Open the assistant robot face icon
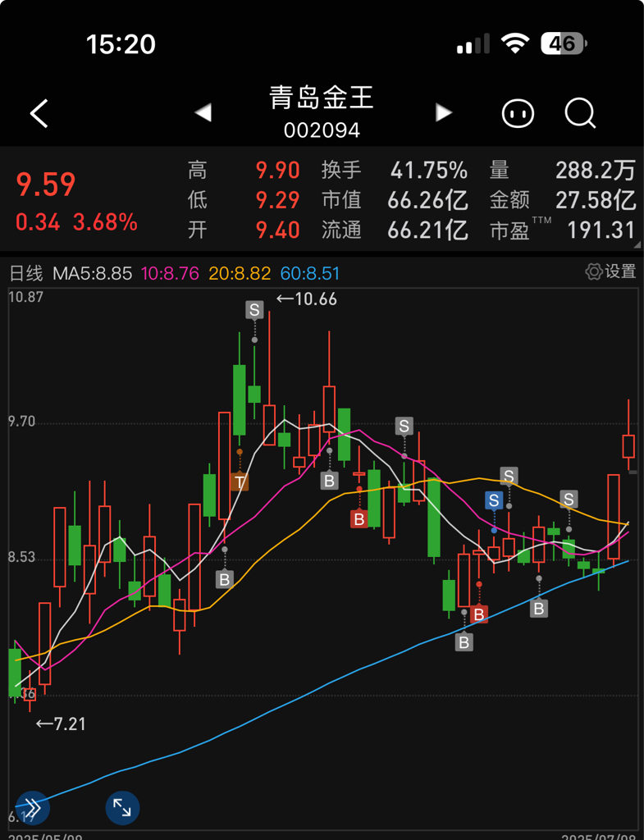Image resolution: width=644 pixels, height=840 pixels. pos(518,113)
